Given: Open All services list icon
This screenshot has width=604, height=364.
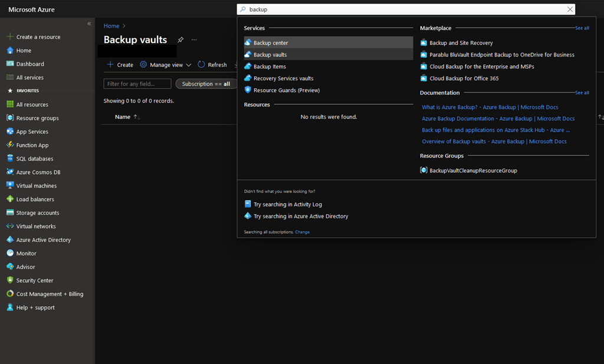Looking at the screenshot, I should (x=10, y=77).
